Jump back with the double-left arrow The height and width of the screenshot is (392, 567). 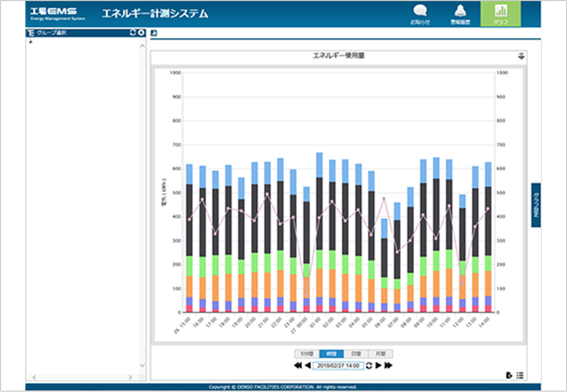(x=298, y=365)
